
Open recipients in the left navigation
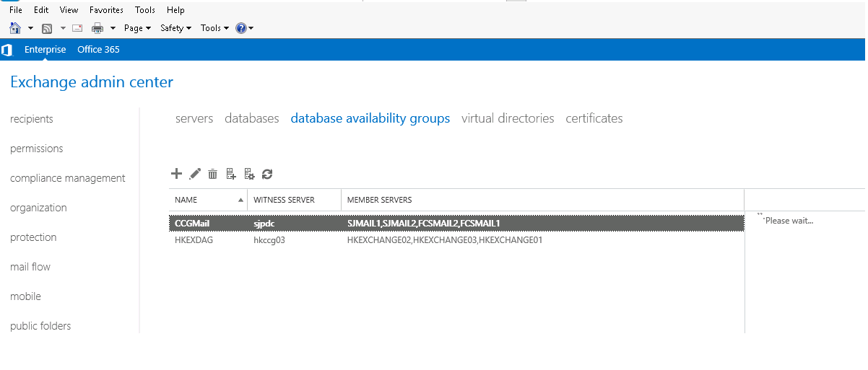[x=32, y=119]
